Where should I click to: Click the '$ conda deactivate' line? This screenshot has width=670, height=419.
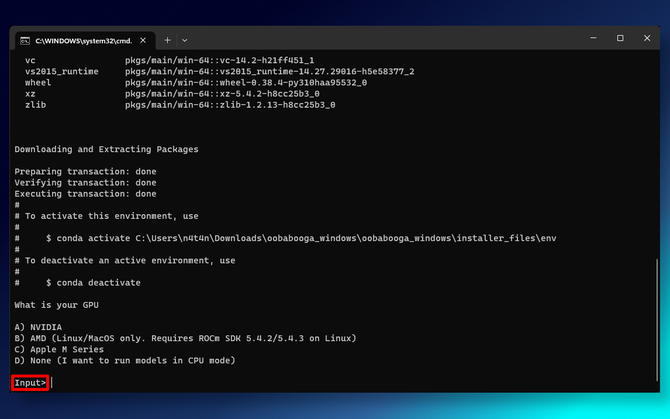[x=93, y=283]
